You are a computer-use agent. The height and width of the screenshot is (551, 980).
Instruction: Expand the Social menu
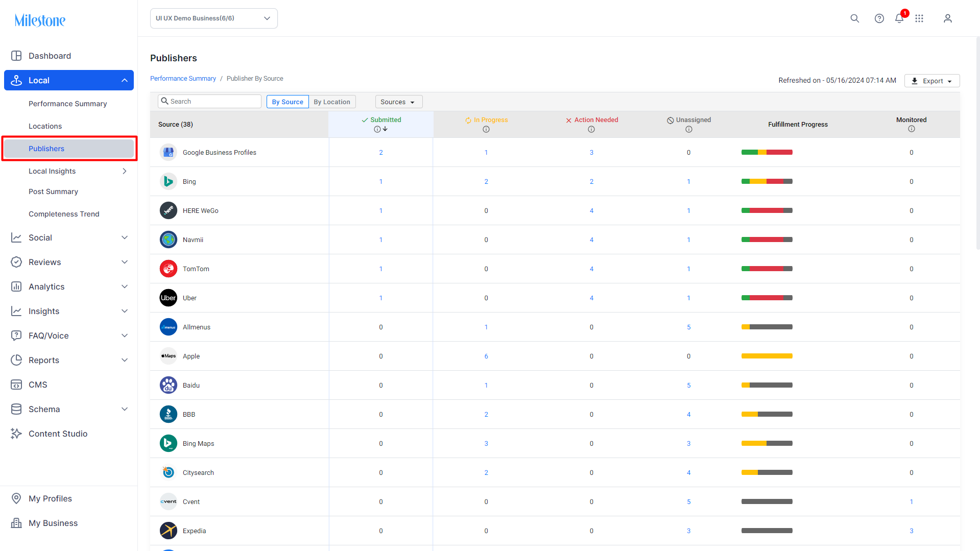pos(124,237)
